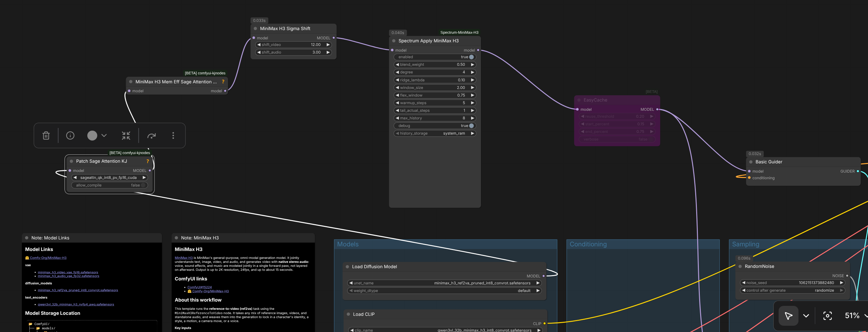
Task: Collapse the EasyCache node
Action: tap(579, 100)
